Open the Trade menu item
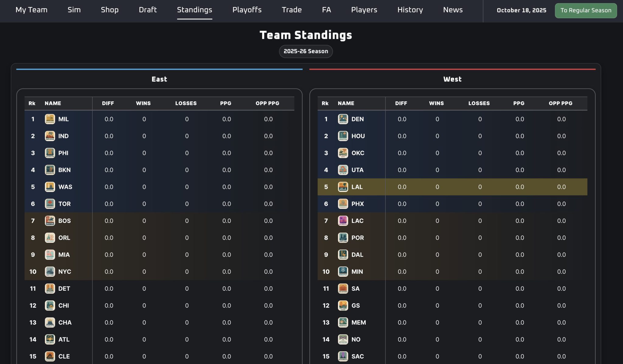 coord(291,10)
